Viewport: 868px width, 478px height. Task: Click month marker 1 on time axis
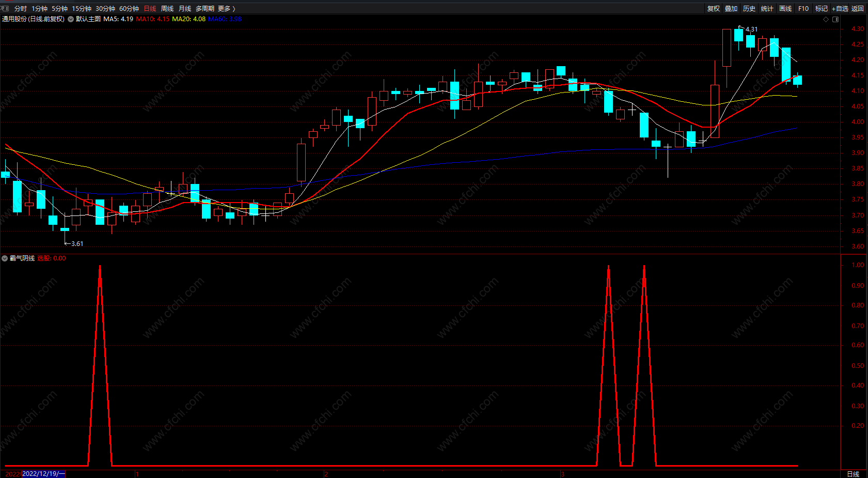pos(137,474)
